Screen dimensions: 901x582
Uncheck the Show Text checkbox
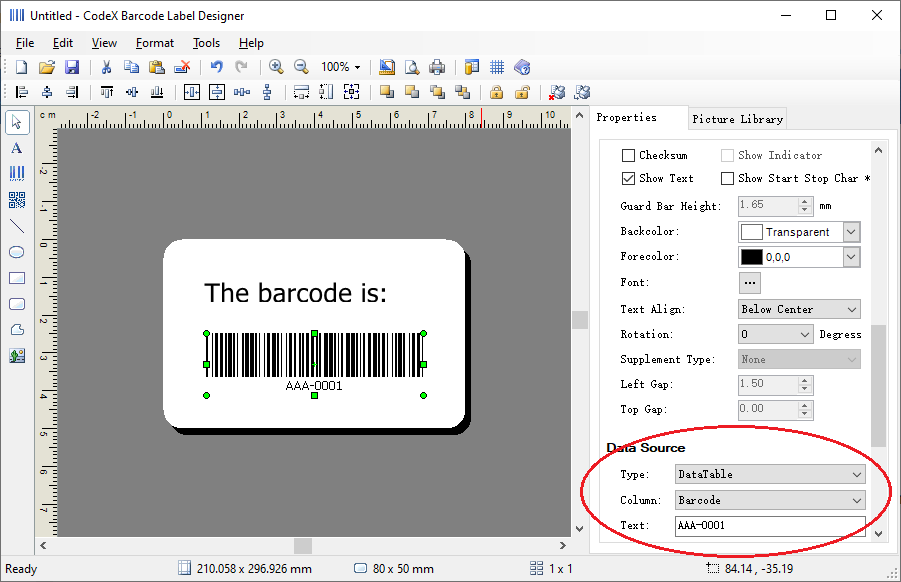(x=629, y=179)
